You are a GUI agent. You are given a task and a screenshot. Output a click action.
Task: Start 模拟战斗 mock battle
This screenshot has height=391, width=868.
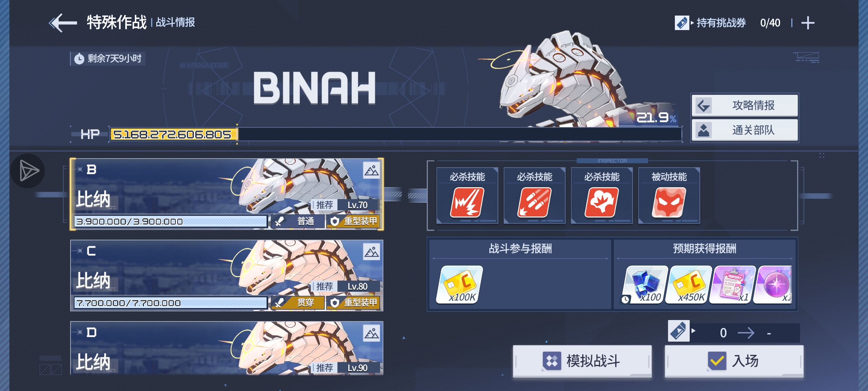tap(582, 361)
